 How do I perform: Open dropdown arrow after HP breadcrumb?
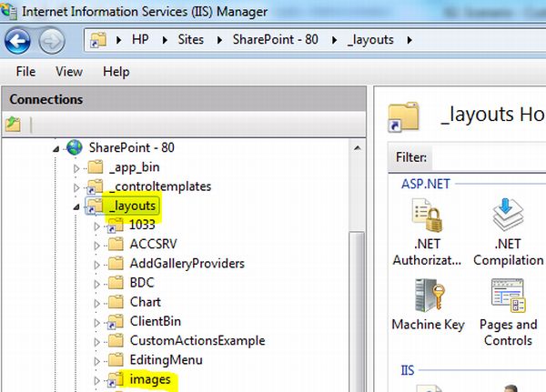click(165, 40)
